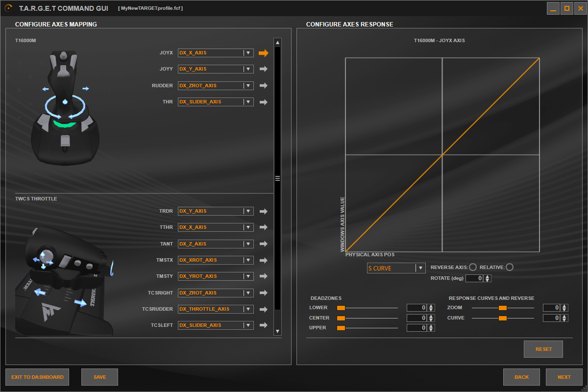Select the TCSLEFT axis arrow icon
The width and height of the screenshot is (588, 392).
[x=264, y=325]
